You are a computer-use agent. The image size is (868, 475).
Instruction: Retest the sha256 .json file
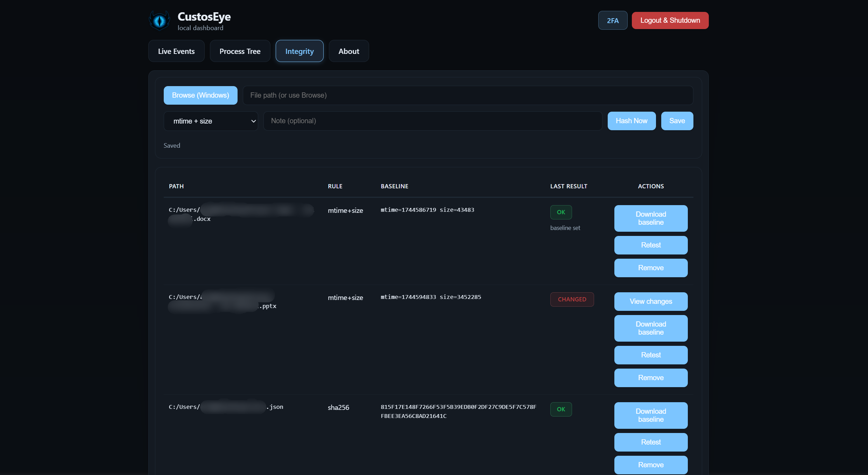pos(650,442)
